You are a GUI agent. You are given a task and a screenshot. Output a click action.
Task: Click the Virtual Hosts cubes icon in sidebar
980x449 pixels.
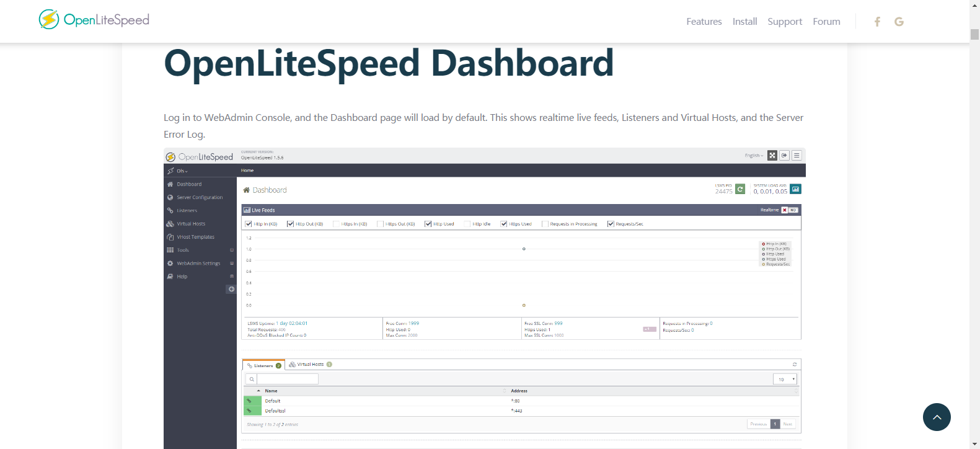pos(170,224)
